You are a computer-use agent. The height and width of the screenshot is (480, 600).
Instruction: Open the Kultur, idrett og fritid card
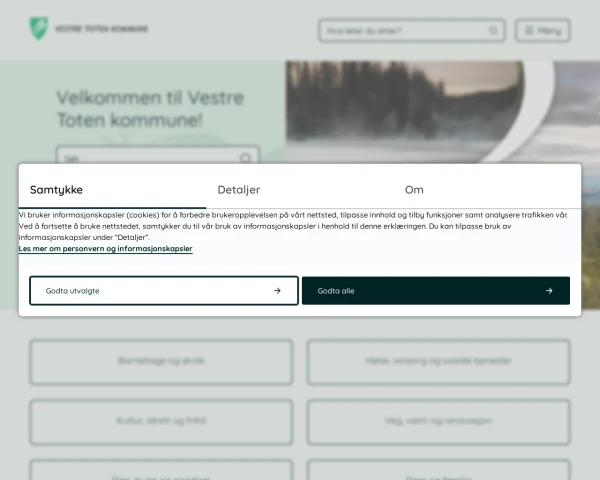point(161,421)
